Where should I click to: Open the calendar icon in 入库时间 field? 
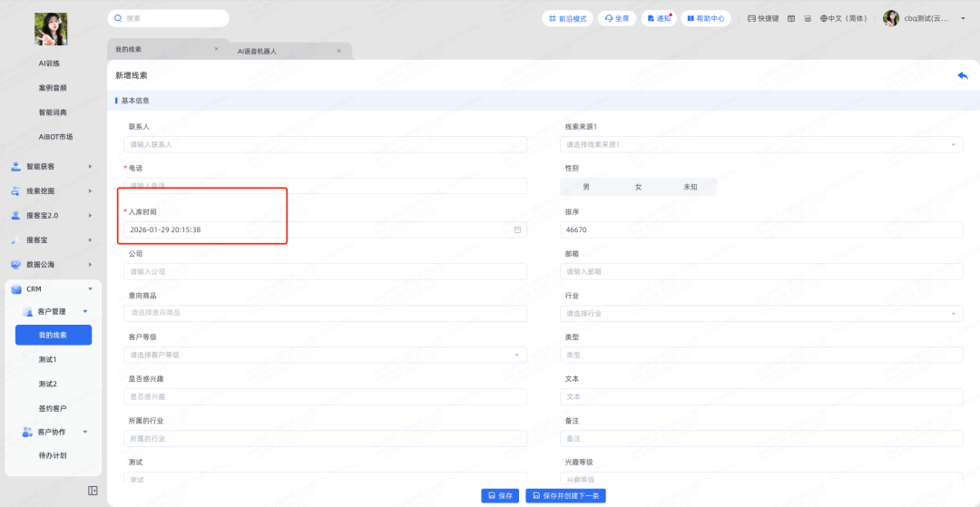(517, 230)
